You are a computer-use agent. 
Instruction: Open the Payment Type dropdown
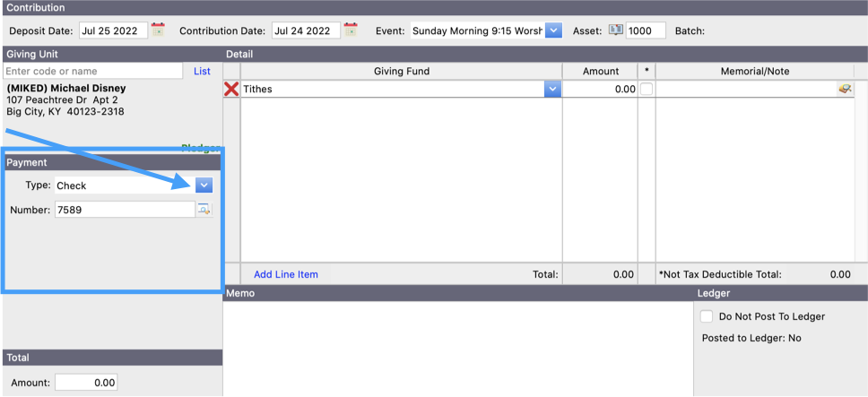[204, 186]
